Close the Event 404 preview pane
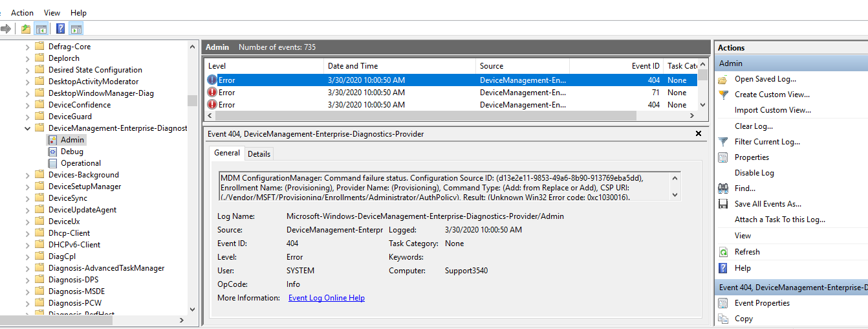This screenshot has height=329, width=868. coord(698,133)
